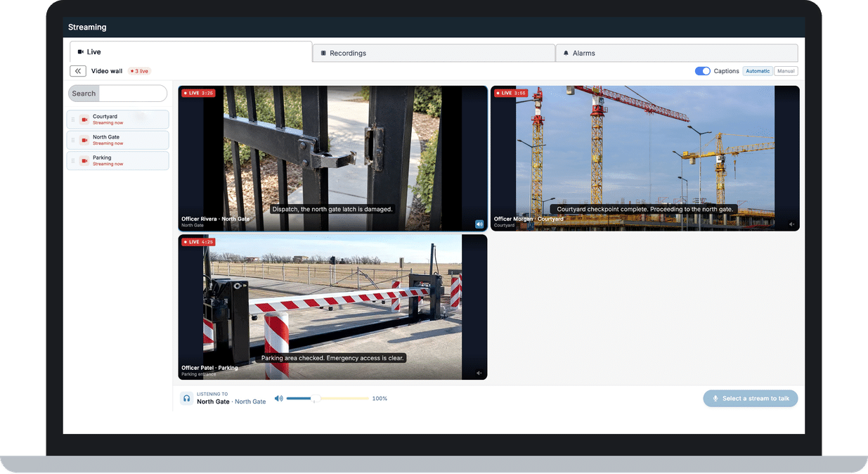Click the Parking row drag handle
The image size is (868, 474).
pyautogui.click(x=73, y=160)
